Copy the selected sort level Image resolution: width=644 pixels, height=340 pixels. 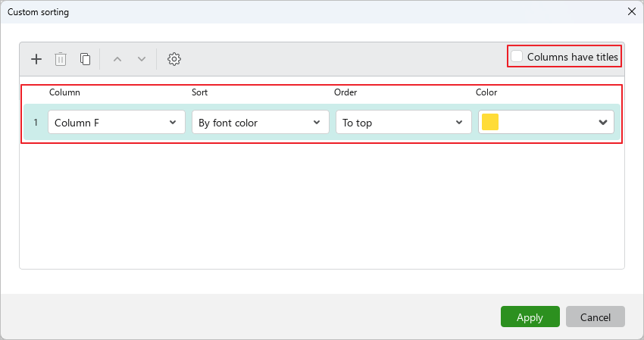pyautogui.click(x=85, y=59)
